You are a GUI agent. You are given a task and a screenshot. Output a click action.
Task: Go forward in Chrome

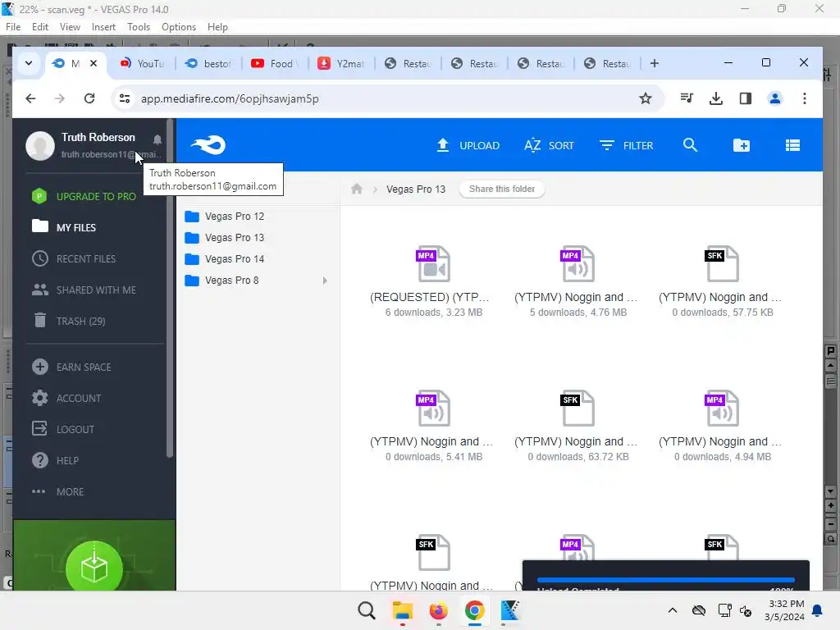point(59,98)
